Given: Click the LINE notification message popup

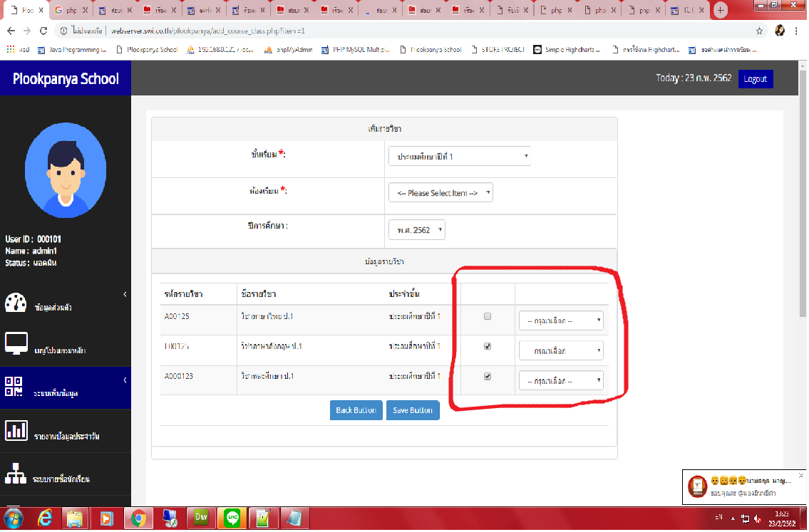Looking at the screenshot, I should coord(743,486).
